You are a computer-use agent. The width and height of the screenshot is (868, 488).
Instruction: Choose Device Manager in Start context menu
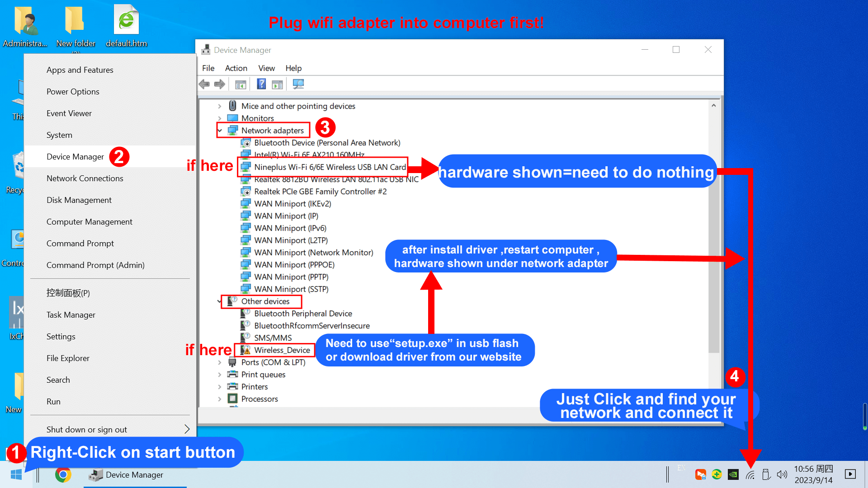(110, 157)
